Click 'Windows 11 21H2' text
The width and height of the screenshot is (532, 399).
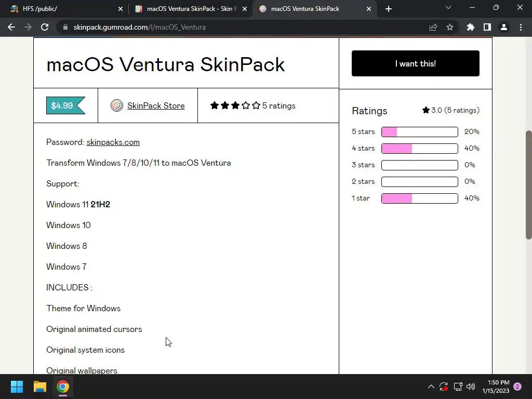click(78, 204)
